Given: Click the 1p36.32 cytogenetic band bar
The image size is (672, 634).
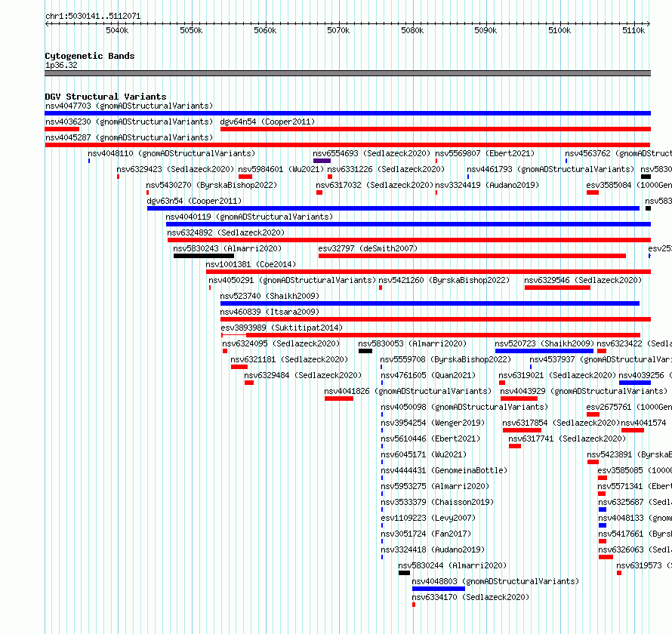Looking at the screenshot, I should coord(347,73).
